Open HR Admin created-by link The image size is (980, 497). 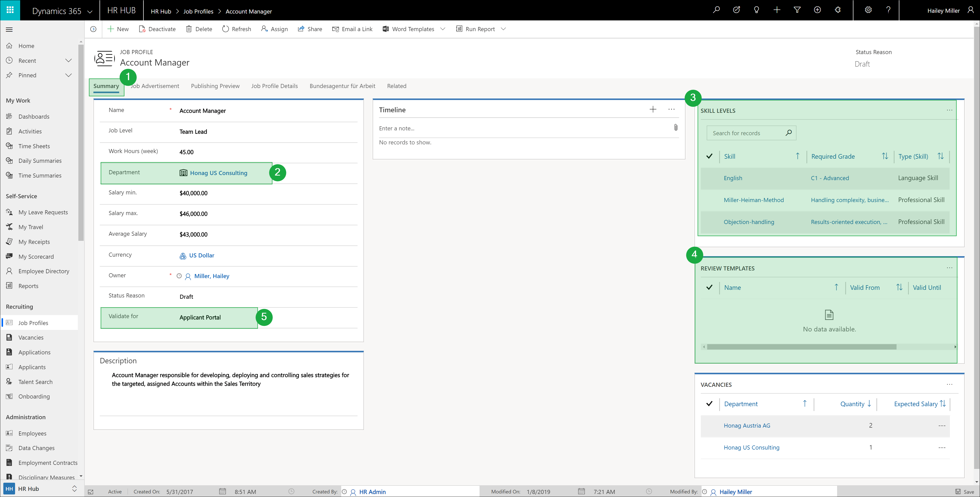coord(372,492)
